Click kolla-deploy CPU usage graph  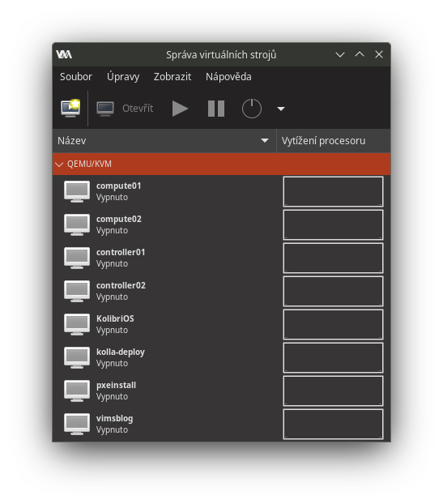(x=333, y=357)
